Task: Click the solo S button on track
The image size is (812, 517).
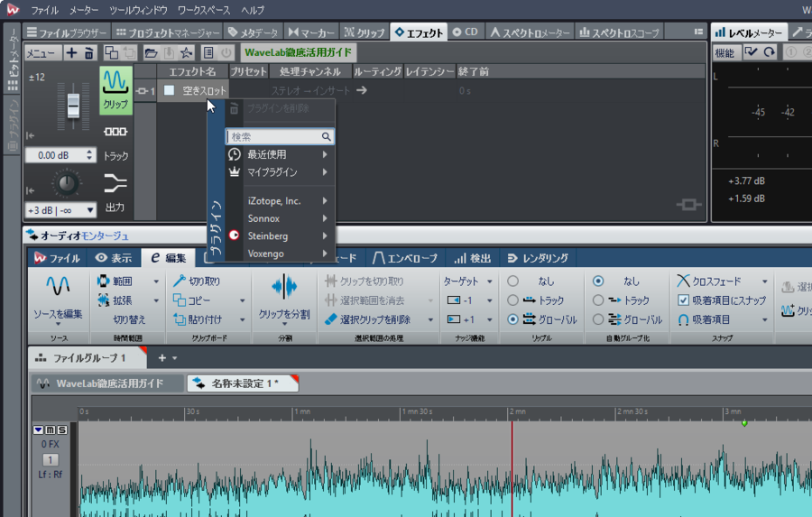Action: click(61, 430)
